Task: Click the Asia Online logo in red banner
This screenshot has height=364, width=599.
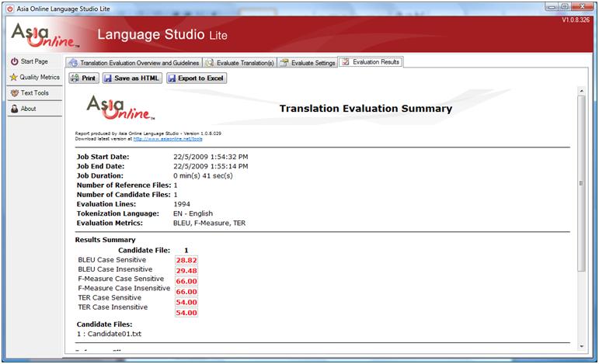Action: [x=45, y=35]
